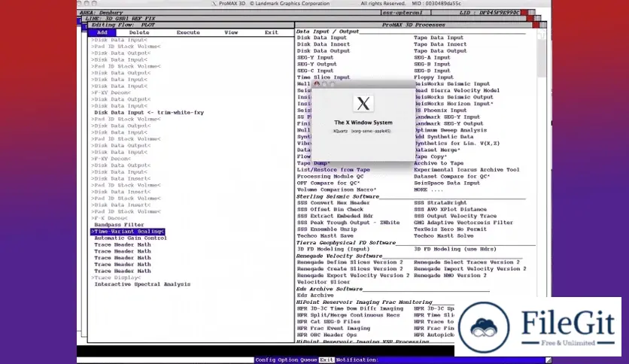The height and width of the screenshot is (364, 629).
Task: Choose HPR Split/Merge Continuous Recs process
Action: tap(348, 316)
